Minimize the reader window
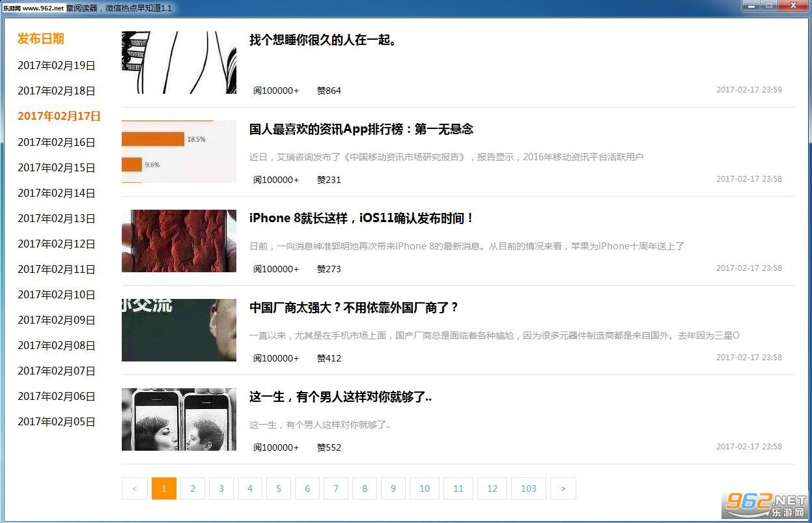Image resolution: width=812 pixels, height=523 pixels. pos(751,6)
